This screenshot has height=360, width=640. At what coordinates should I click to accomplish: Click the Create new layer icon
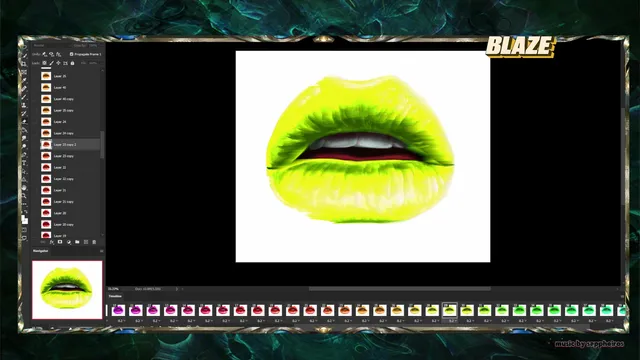click(x=86, y=242)
